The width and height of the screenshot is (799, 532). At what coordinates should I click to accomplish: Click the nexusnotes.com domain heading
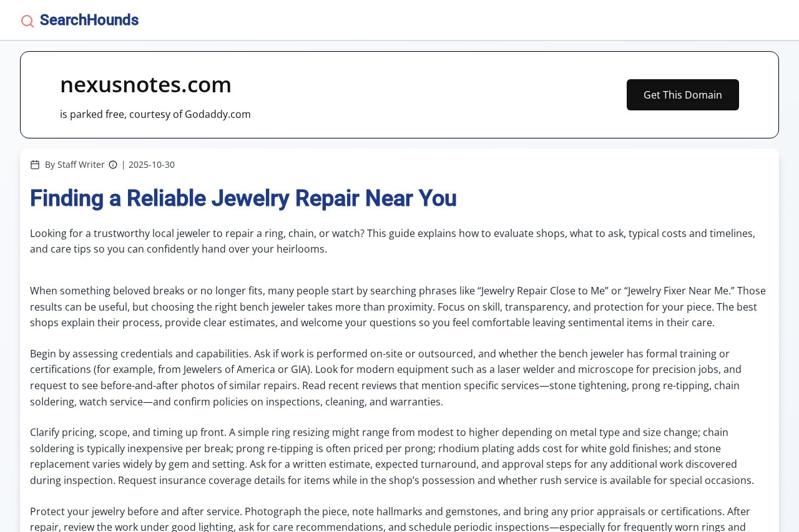(x=145, y=84)
